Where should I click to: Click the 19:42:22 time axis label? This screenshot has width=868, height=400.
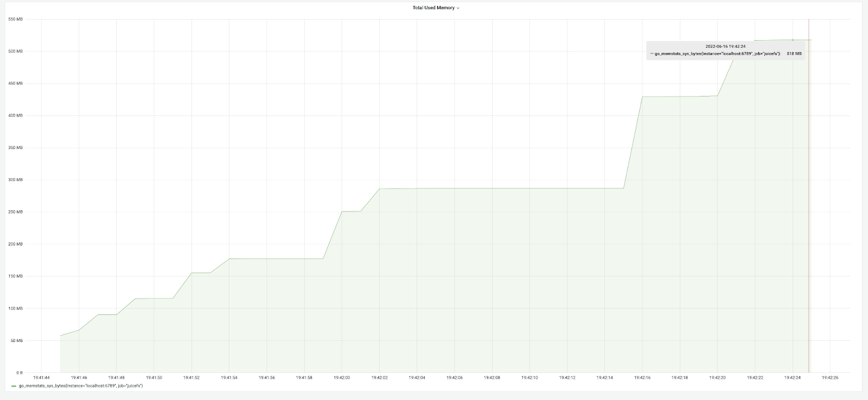coord(755,378)
